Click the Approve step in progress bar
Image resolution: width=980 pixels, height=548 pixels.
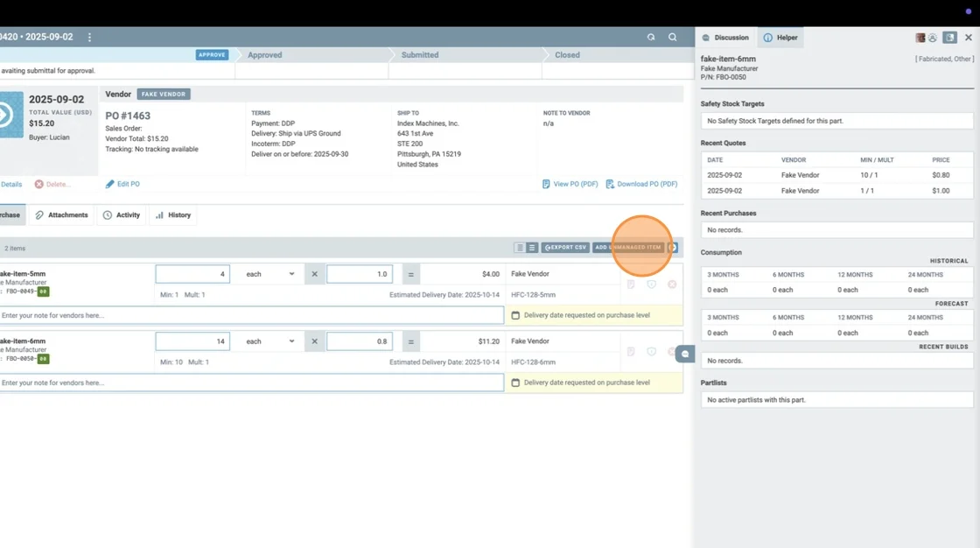click(212, 54)
